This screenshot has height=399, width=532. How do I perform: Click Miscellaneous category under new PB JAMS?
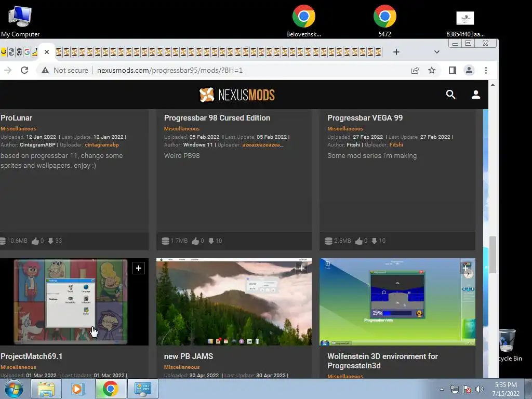[182, 367]
